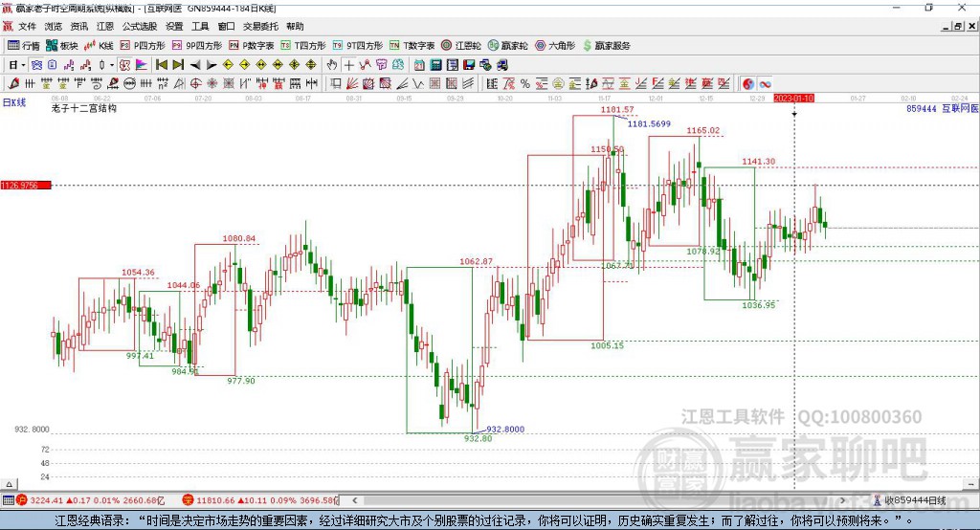Open the T数字表 tool
980x530 pixels.
click(412, 46)
